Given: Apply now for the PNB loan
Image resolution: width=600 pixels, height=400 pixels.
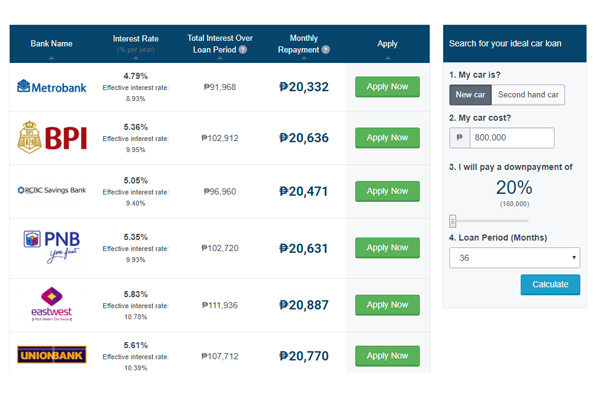Looking at the screenshot, I should [x=387, y=248].
